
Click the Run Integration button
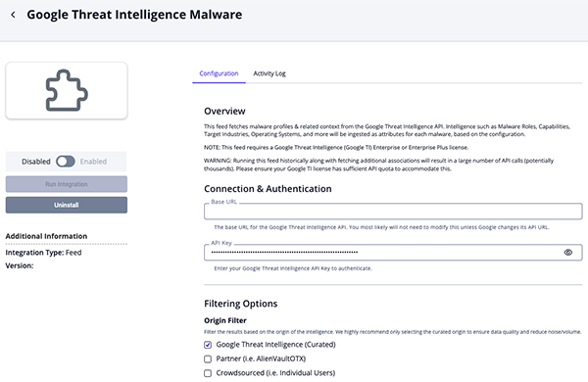click(x=67, y=184)
